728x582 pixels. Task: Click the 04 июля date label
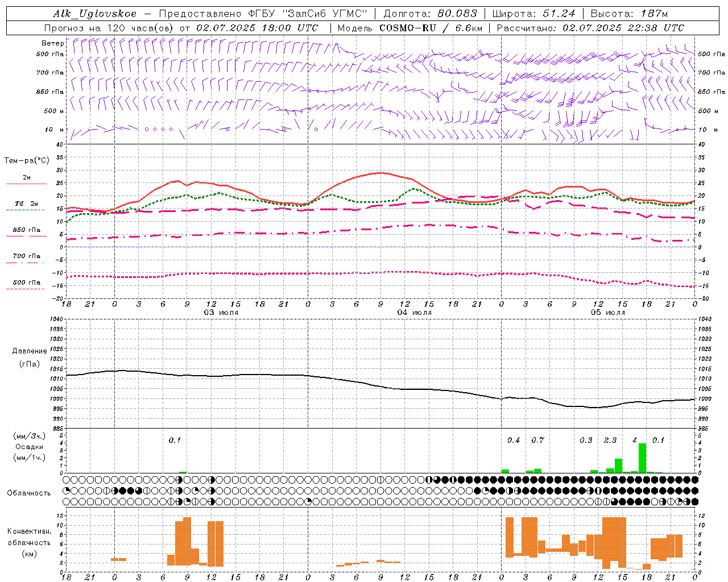click(415, 313)
